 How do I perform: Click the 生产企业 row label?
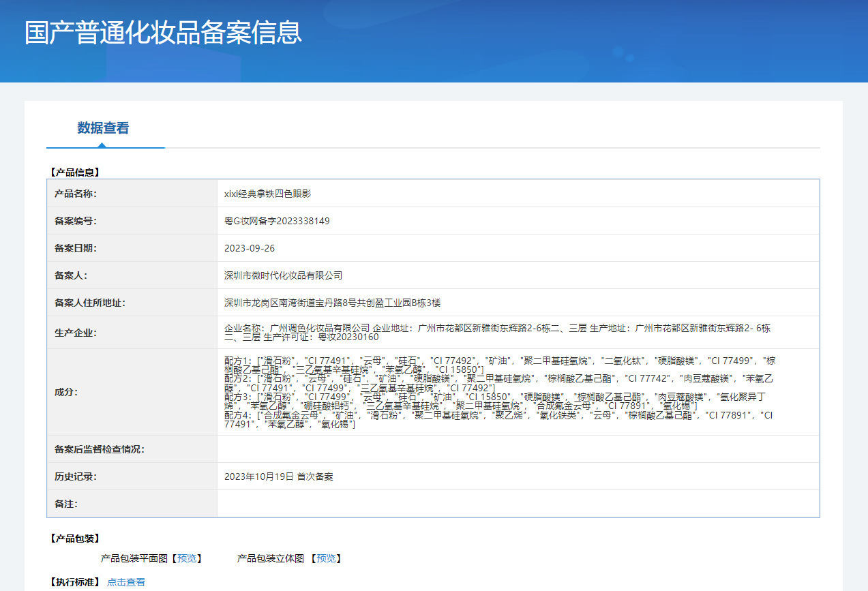pos(76,333)
